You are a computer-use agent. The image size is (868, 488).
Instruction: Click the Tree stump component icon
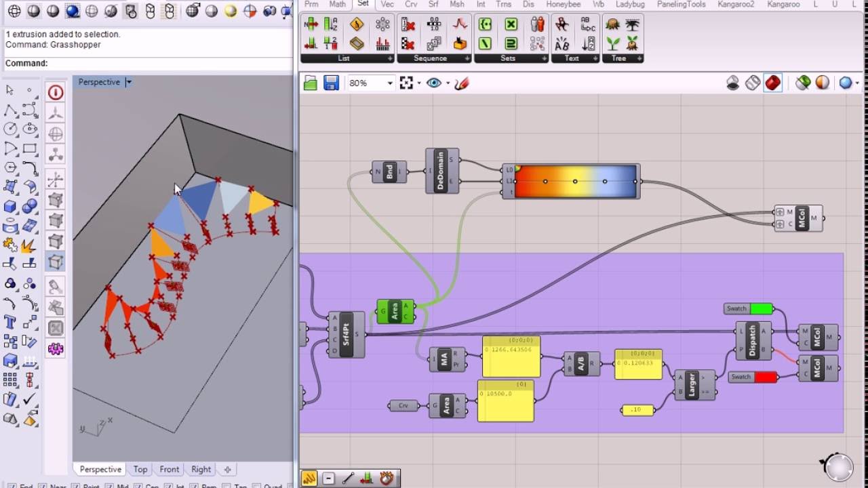tap(613, 24)
